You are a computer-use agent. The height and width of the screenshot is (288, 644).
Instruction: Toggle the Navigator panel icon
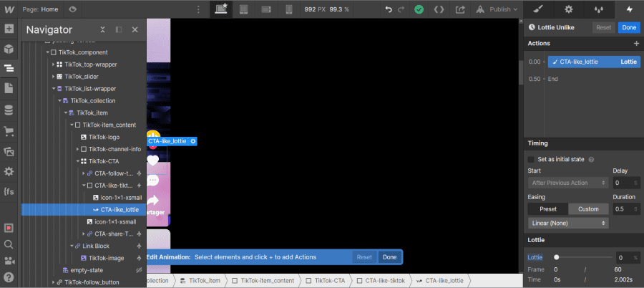(9, 68)
